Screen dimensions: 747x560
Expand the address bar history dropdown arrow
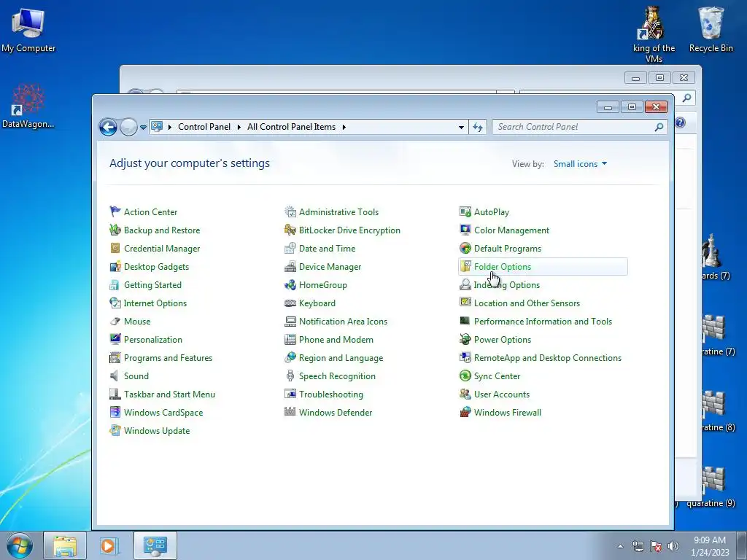[x=461, y=127]
